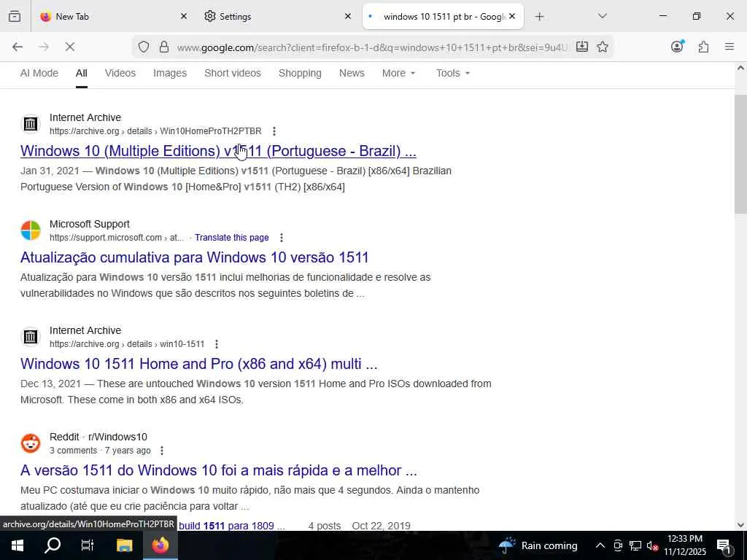Open Firefox View recent browsing icon
This screenshot has height=560, width=747.
(x=15, y=16)
